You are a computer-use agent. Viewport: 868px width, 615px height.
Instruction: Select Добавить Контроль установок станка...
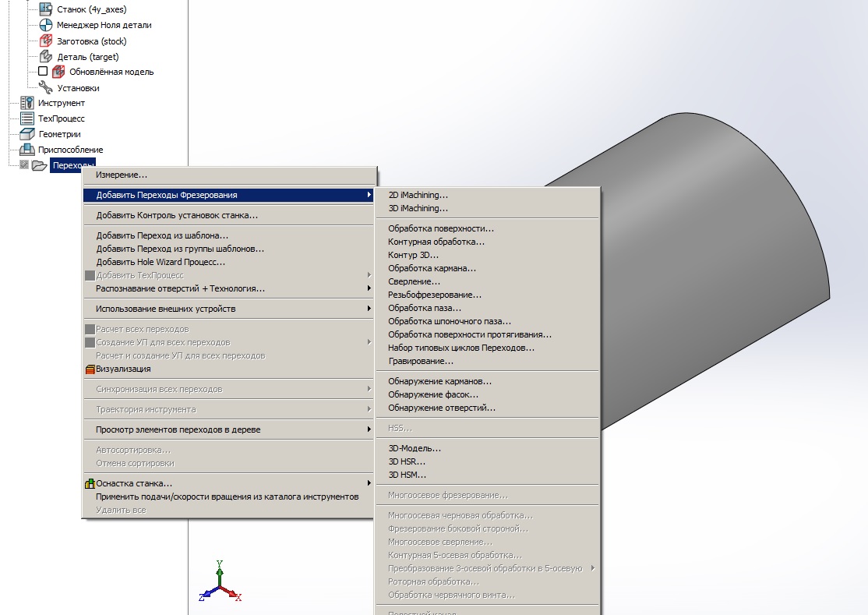pyautogui.click(x=228, y=215)
